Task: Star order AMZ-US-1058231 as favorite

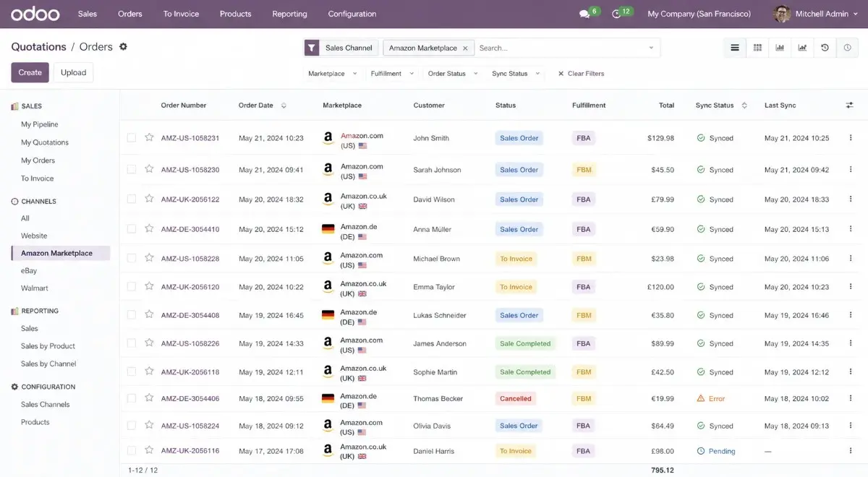Action: 149,137
